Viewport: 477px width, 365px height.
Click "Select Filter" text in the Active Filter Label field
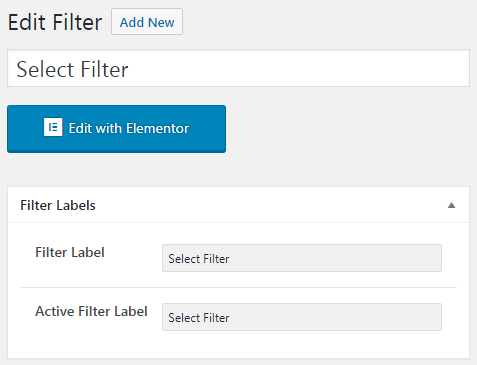coord(199,318)
